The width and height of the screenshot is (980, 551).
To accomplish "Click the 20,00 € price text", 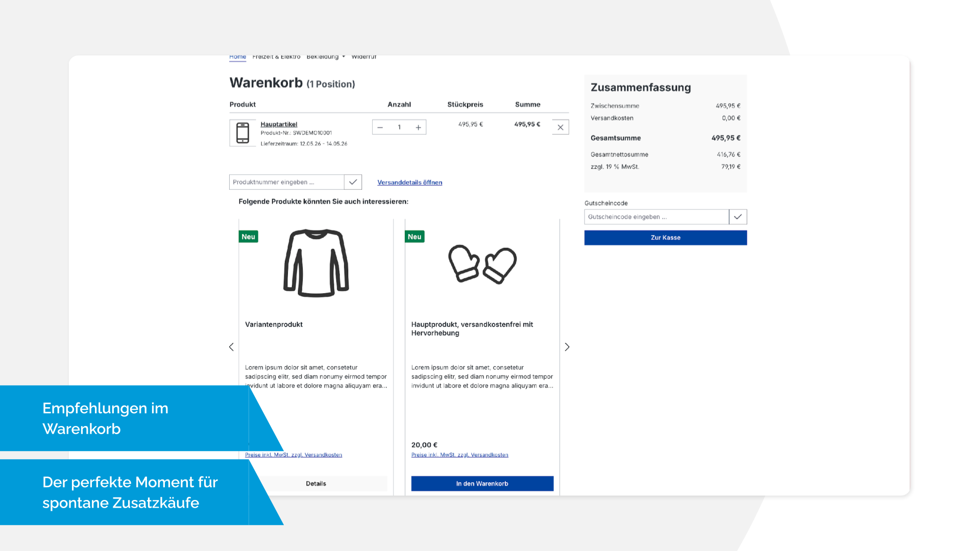I will [x=424, y=445].
